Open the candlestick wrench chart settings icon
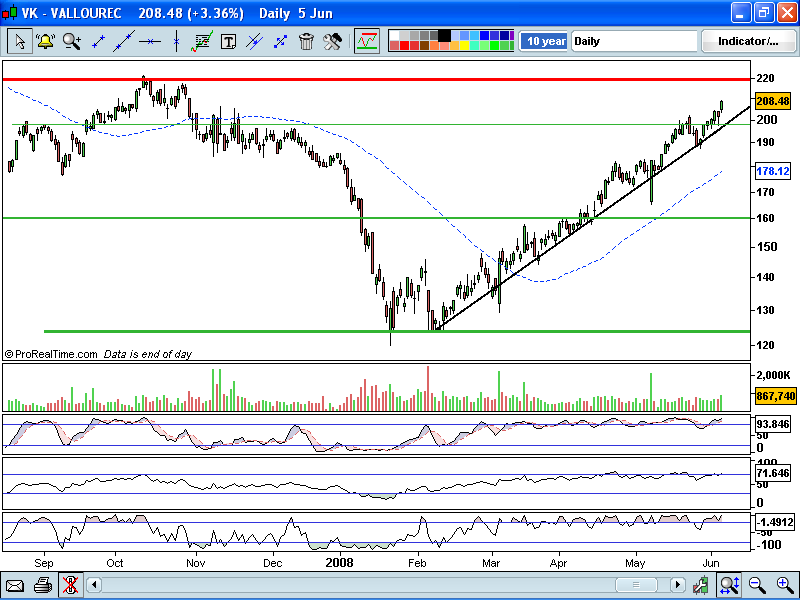Image resolution: width=800 pixels, height=600 pixels. (701, 585)
